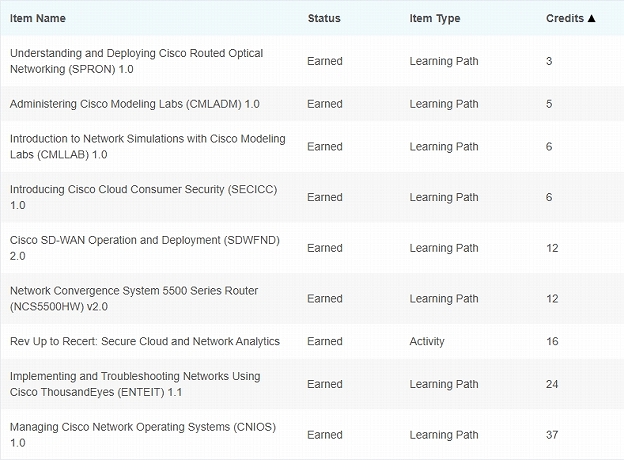This screenshot has height=460, width=624.
Task: Click the 24 credits value for ENTEIT
Action: click(x=552, y=384)
